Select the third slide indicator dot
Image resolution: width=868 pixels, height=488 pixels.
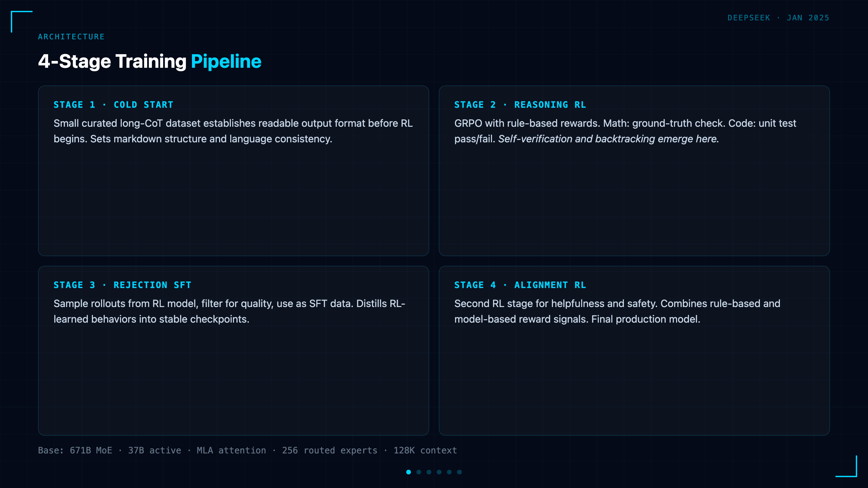pos(429,472)
